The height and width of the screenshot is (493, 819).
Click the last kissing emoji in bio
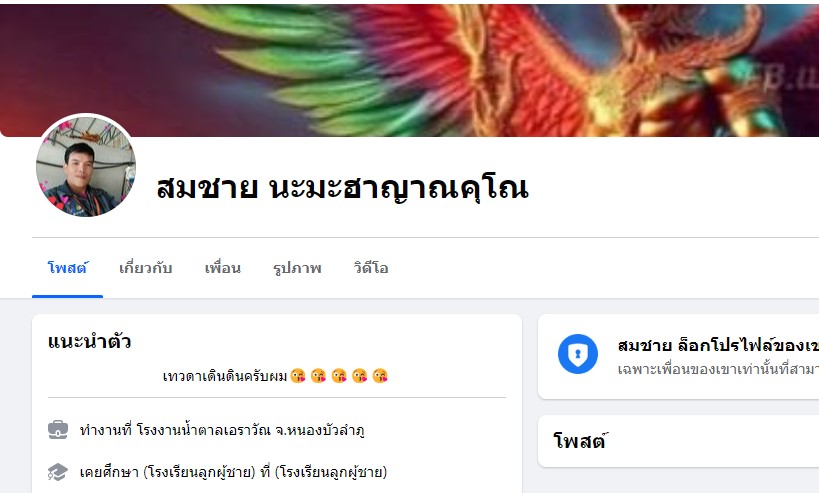pyautogui.click(x=380, y=375)
